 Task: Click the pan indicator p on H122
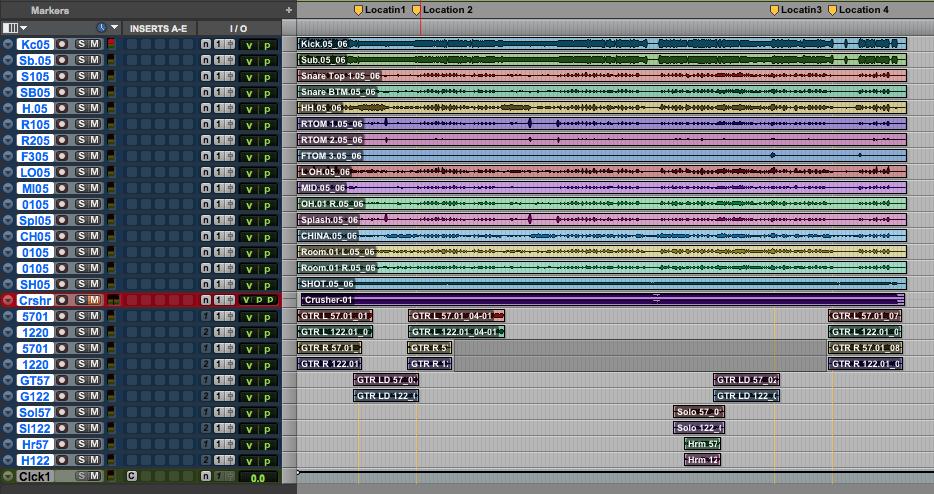tap(267, 461)
